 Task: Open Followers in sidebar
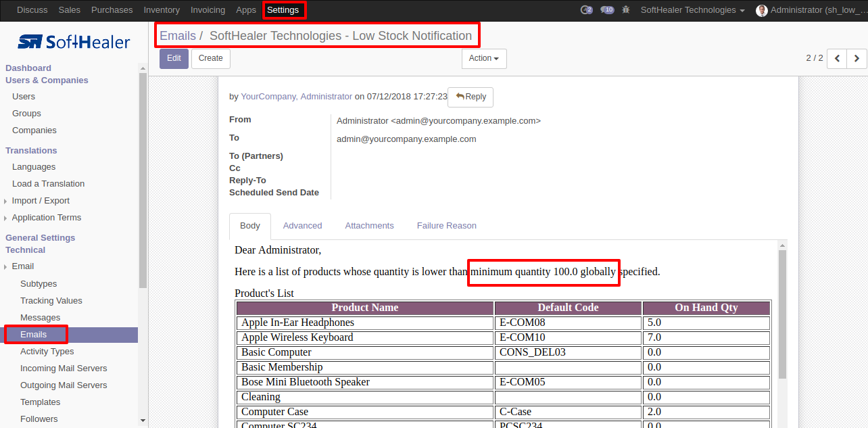[x=39, y=419]
